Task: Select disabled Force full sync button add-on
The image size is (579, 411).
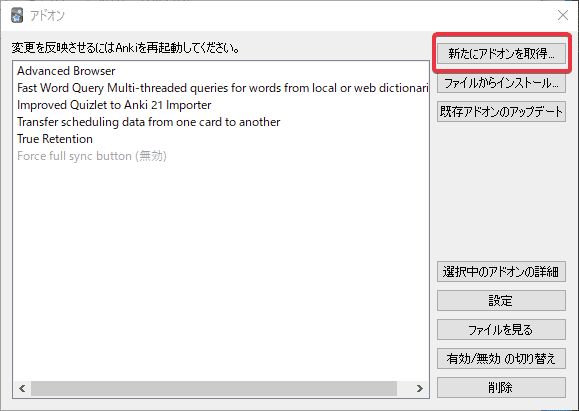Action: 221,156
